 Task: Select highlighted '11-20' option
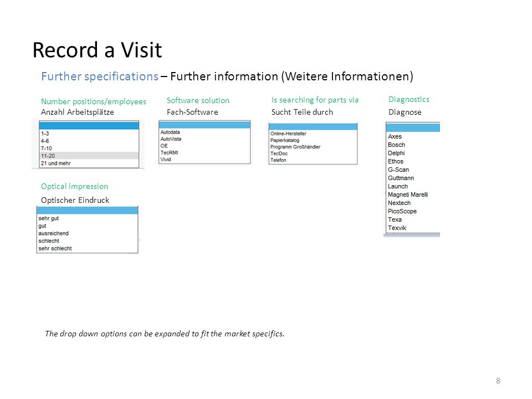pos(89,156)
